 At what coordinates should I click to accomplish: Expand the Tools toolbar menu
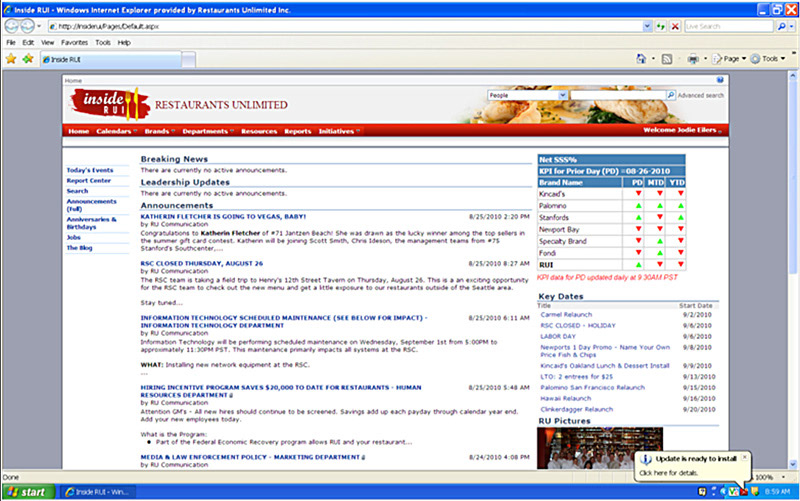[x=768, y=59]
